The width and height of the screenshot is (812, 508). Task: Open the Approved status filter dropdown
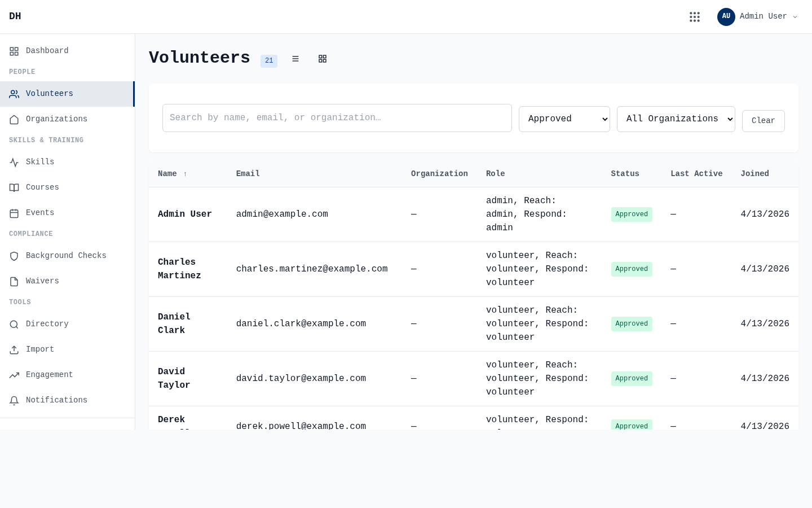tap(564, 119)
